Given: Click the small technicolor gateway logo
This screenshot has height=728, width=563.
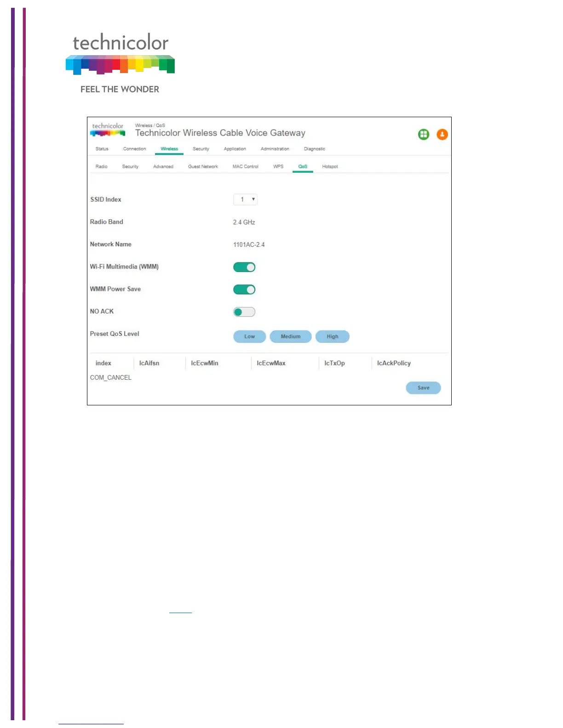Looking at the screenshot, I should point(108,130).
